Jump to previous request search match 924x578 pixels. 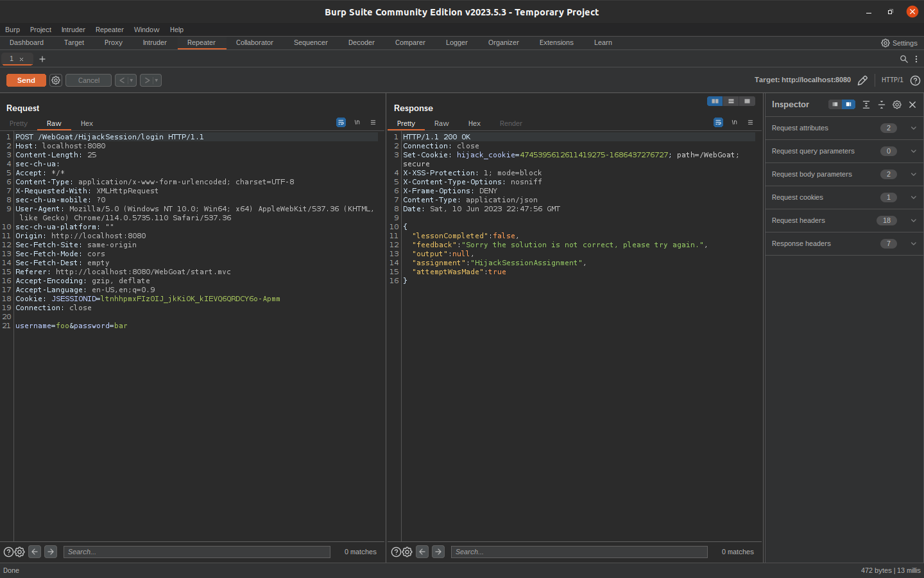(x=35, y=552)
